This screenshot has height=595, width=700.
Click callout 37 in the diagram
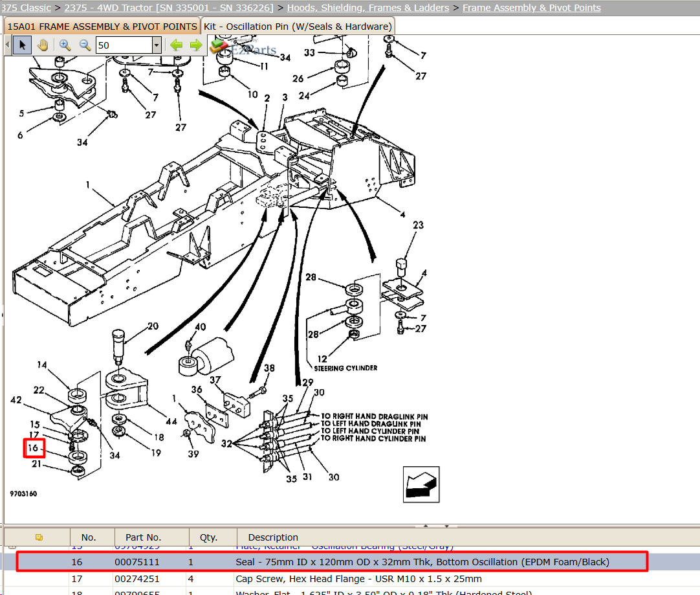pyautogui.click(x=215, y=379)
